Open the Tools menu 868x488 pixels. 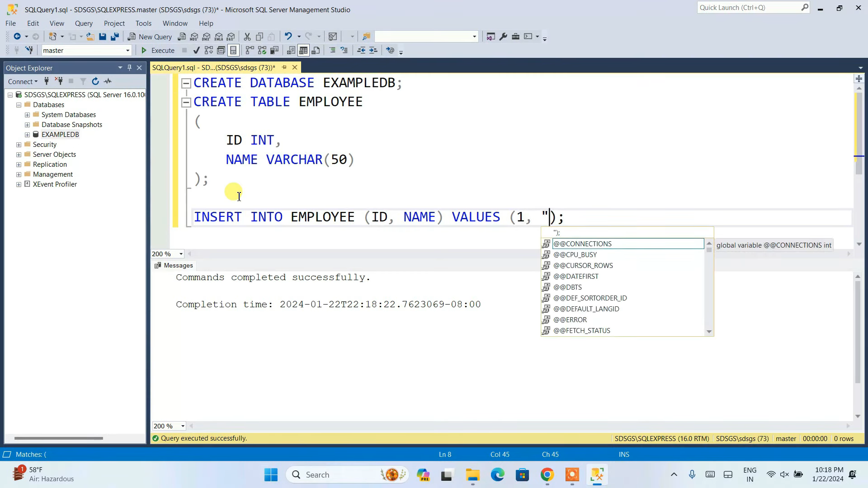[143, 23]
